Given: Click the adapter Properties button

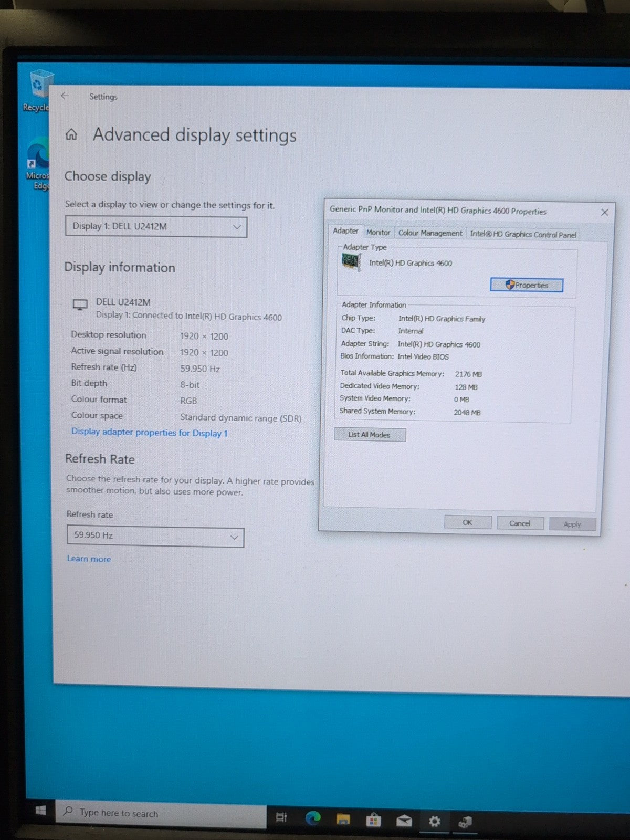Looking at the screenshot, I should click(527, 285).
